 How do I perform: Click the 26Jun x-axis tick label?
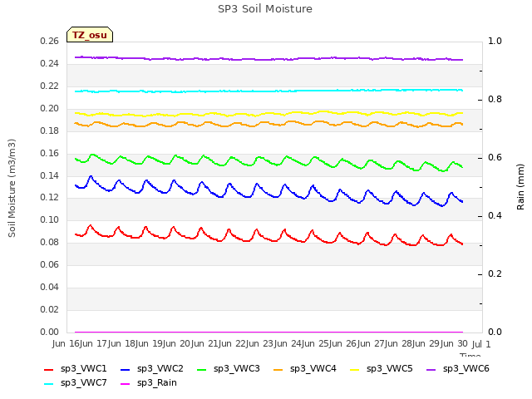point(358,343)
